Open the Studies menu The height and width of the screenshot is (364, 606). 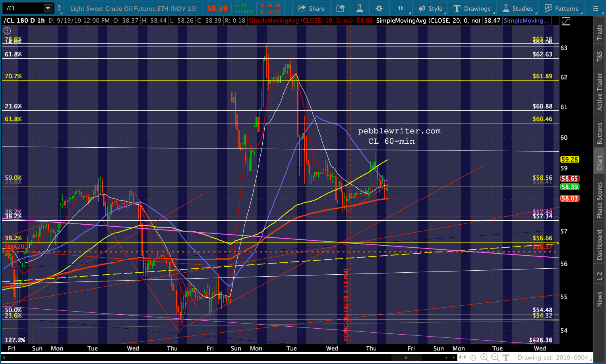tap(518, 8)
